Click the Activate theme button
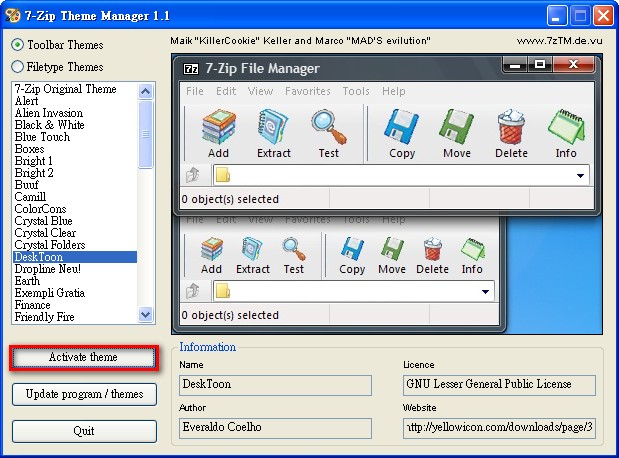 click(x=84, y=358)
